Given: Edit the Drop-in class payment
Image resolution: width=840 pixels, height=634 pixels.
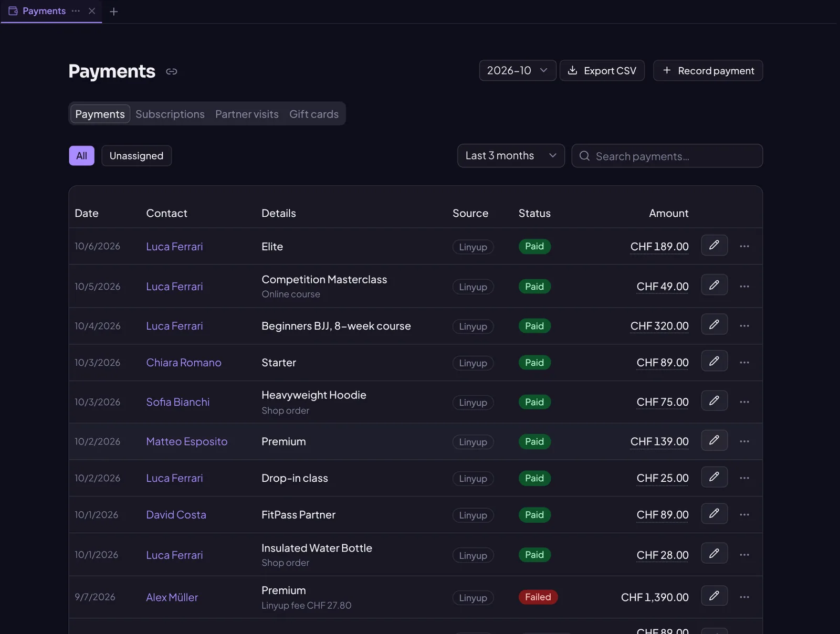Looking at the screenshot, I should [714, 477].
